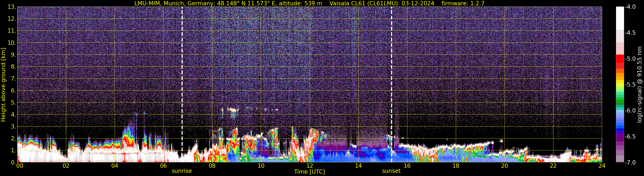Click the "3." height axis tick label
This screenshot has height=176, width=644.
coord(13,126)
